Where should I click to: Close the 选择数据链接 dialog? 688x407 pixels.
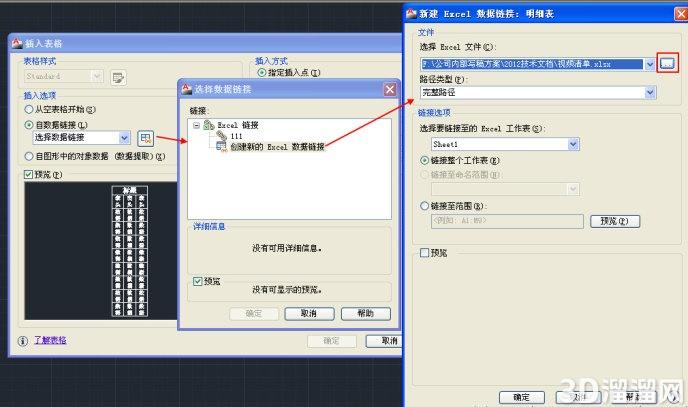click(390, 89)
